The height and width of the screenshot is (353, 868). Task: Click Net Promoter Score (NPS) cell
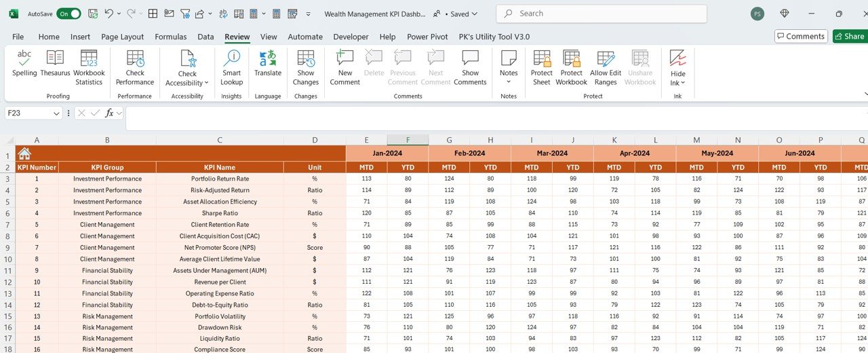pos(220,248)
